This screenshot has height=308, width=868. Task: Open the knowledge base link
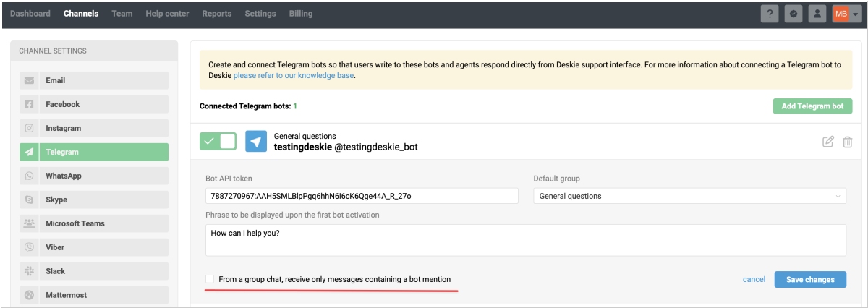click(294, 75)
